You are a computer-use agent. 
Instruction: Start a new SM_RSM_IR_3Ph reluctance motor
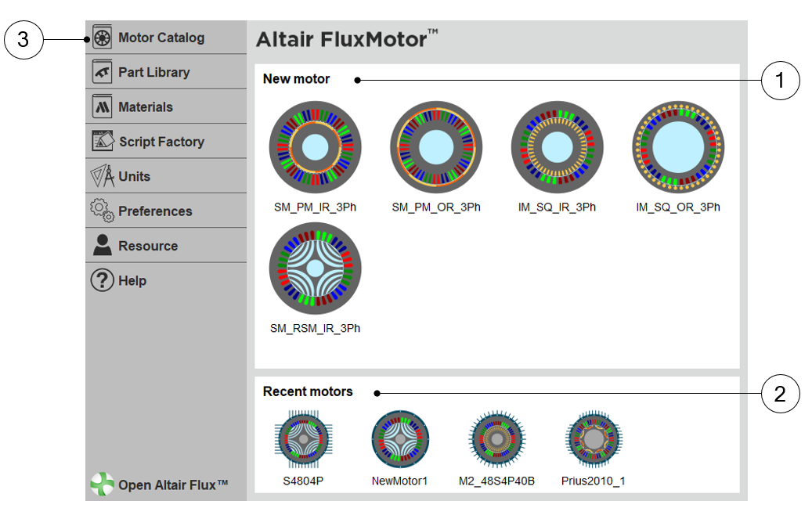pos(315,269)
